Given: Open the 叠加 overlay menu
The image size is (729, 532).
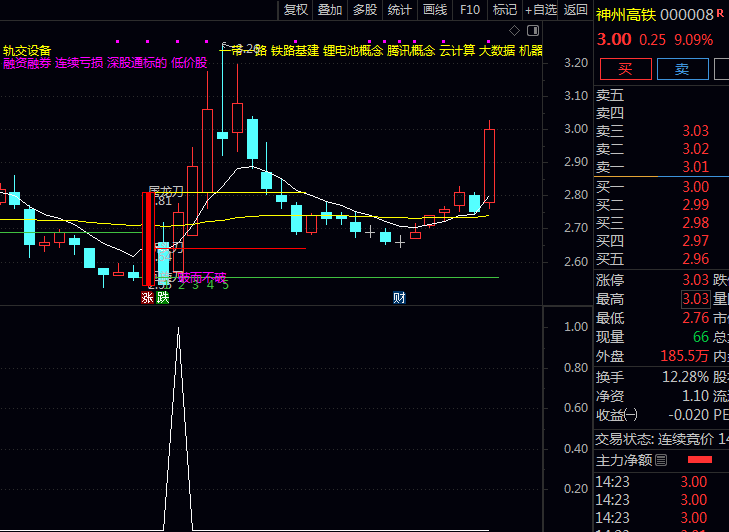Looking at the screenshot, I should pyautogui.click(x=330, y=10).
